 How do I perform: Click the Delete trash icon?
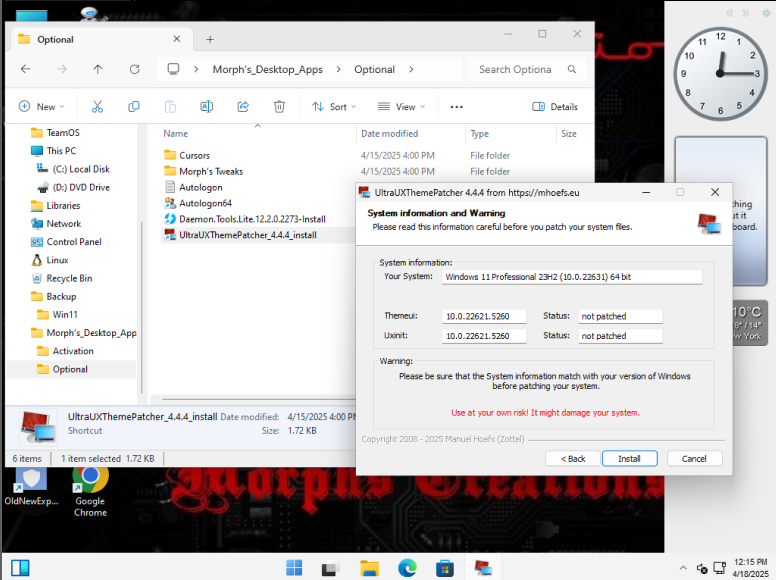(279, 106)
